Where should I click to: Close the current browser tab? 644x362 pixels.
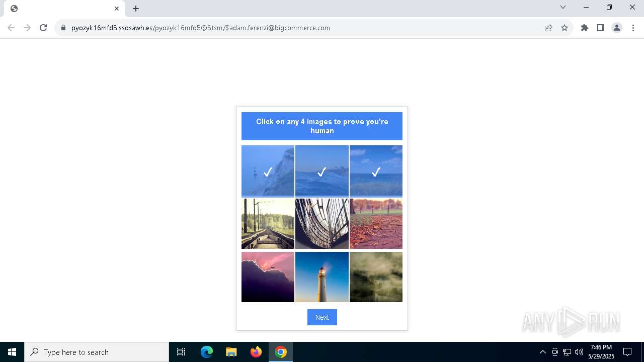point(117,9)
